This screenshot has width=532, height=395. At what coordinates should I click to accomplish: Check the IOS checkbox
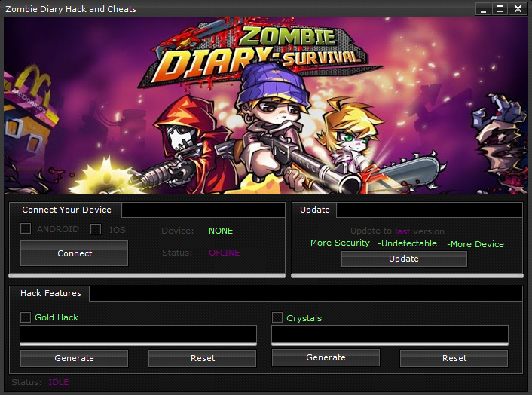[x=96, y=229]
